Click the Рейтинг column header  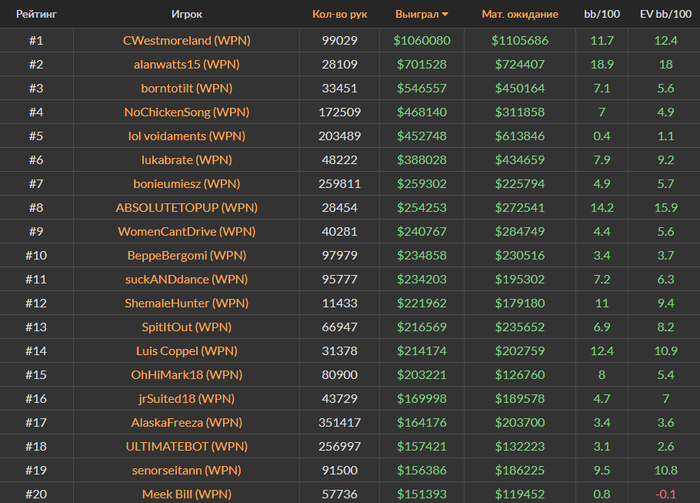(x=36, y=14)
